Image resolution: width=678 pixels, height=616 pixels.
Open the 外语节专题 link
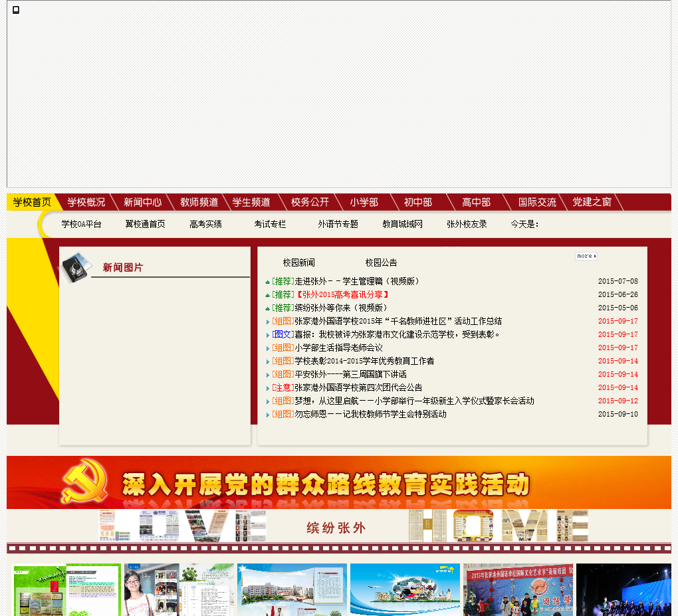pos(338,224)
